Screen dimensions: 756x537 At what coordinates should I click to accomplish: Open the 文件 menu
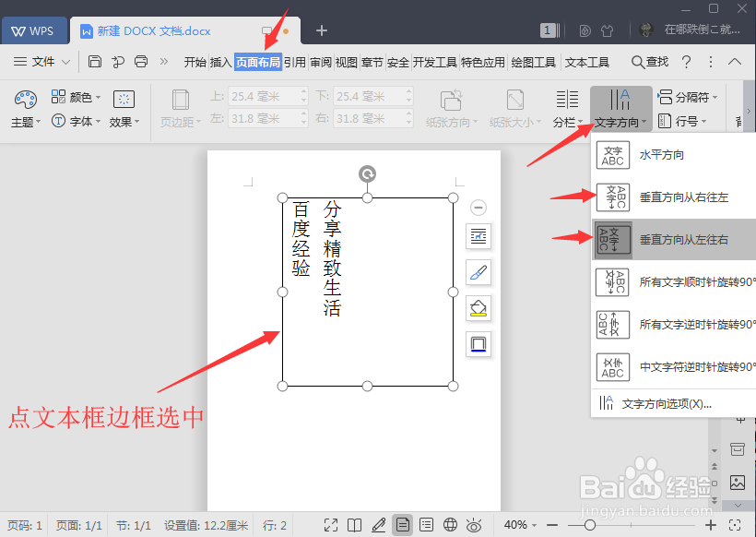41,62
